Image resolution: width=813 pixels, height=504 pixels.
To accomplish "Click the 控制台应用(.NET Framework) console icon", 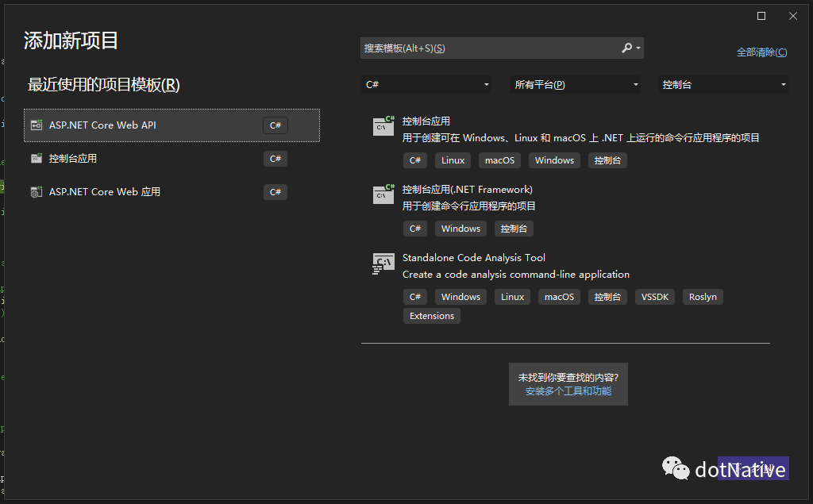I will click(383, 194).
